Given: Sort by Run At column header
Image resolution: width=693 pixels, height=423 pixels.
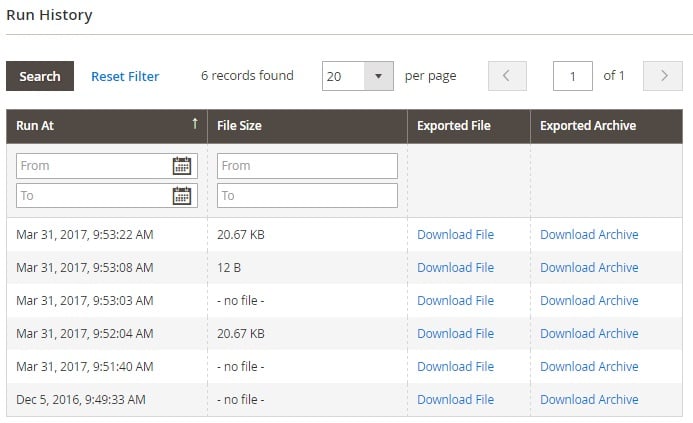Looking at the screenshot, I should click(x=107, y=126).
